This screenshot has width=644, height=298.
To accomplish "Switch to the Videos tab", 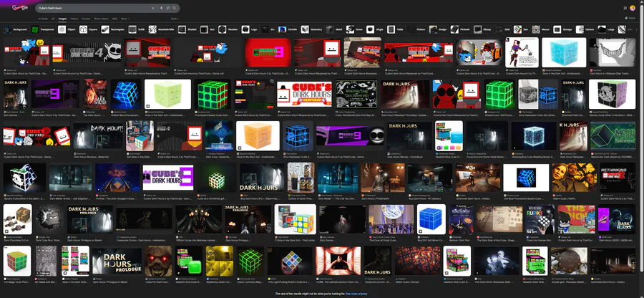I will pyautogui.click(x=74, y=19).
